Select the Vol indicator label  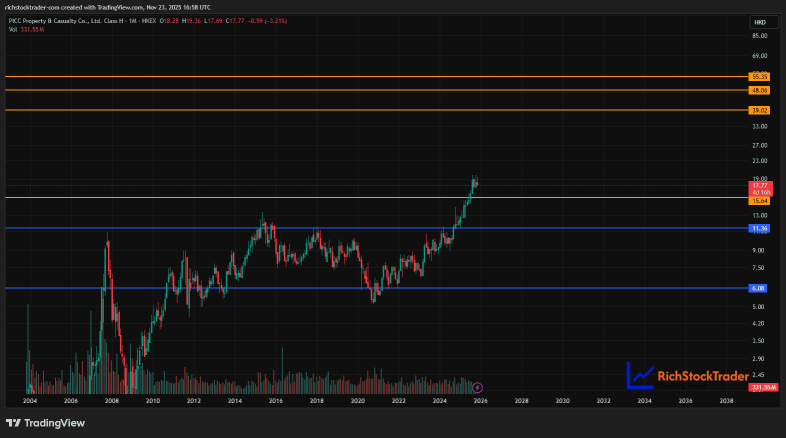click(13, 30)
